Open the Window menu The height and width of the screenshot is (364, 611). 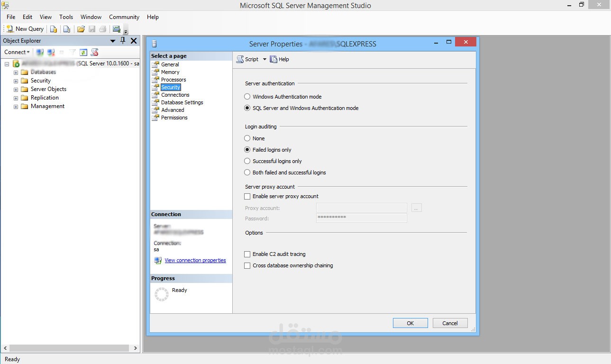tap(91, 17)
